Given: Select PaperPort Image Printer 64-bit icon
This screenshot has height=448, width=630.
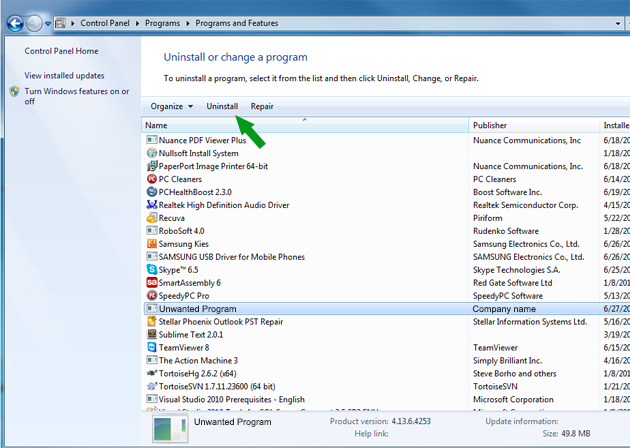Looking at the screenshot, I should click(151, 166).
